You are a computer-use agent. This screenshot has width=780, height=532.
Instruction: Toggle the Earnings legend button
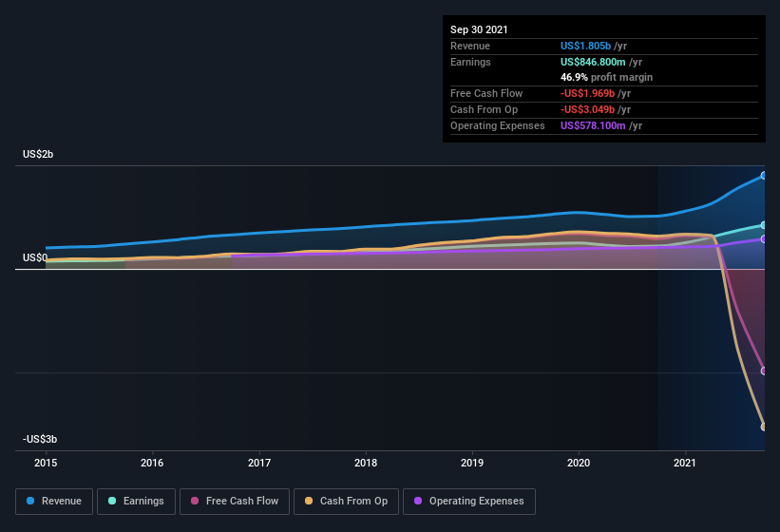(x=136, y=502)
